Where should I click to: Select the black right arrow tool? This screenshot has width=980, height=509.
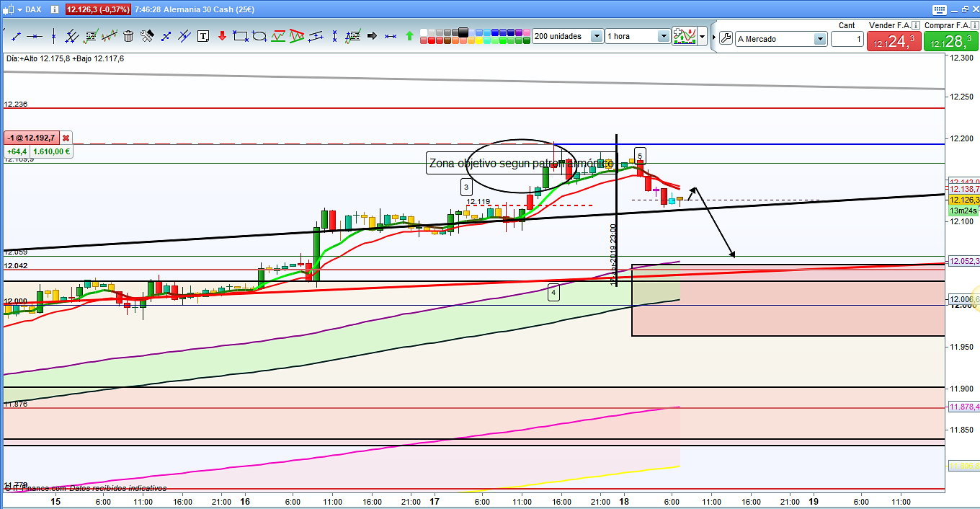point(373,36)
